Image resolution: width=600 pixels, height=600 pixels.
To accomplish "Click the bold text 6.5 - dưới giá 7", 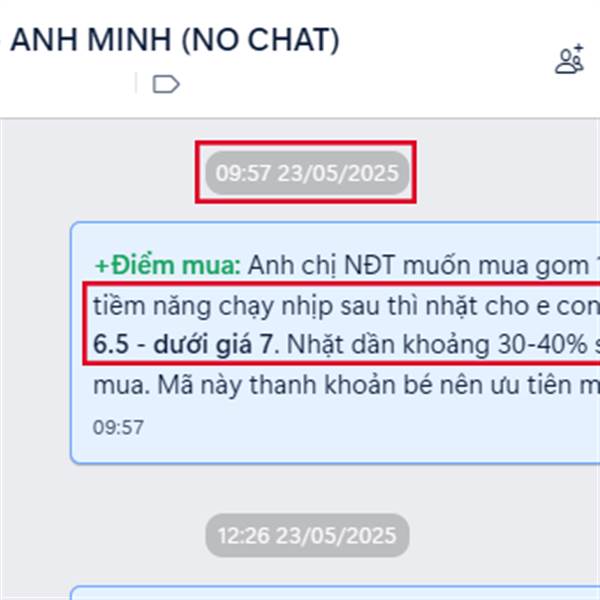I will [x=184, y=344].
